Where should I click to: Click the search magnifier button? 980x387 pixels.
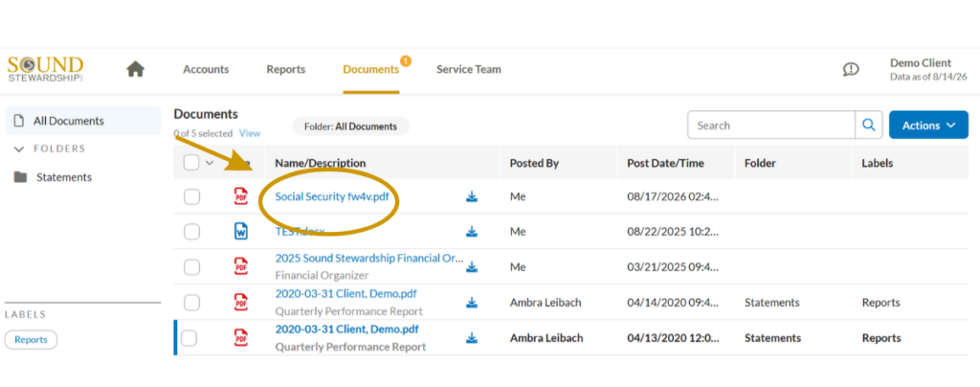(869, 125)
